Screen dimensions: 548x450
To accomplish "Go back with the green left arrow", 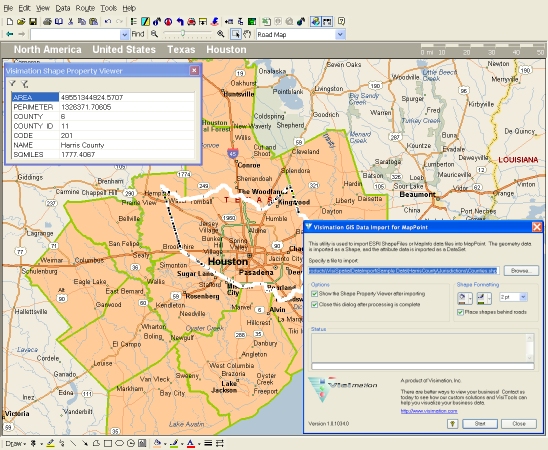I will tap(10, 34).
